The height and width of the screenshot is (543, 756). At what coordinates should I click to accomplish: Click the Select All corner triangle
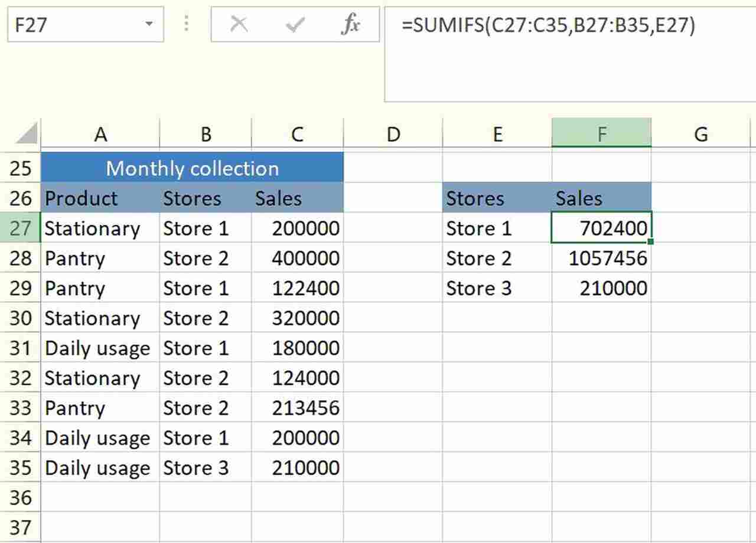coord(27,134)
